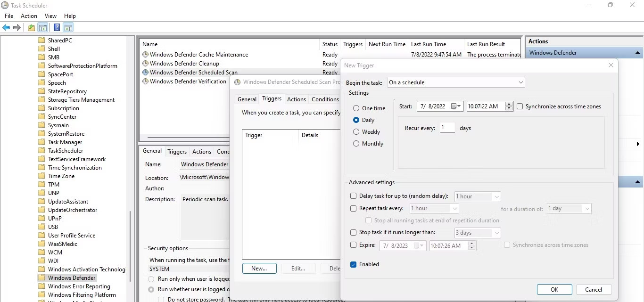Screen dimensions: 644x302
Task: Open the random delay 1 hour dropdown
Action: (x=478, y=196)
